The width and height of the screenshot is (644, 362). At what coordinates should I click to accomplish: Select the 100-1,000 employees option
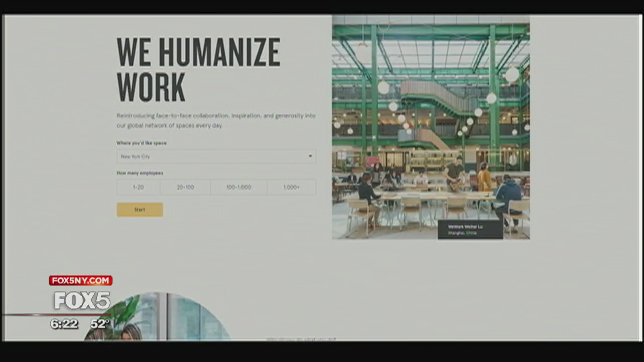coord(238,187)
